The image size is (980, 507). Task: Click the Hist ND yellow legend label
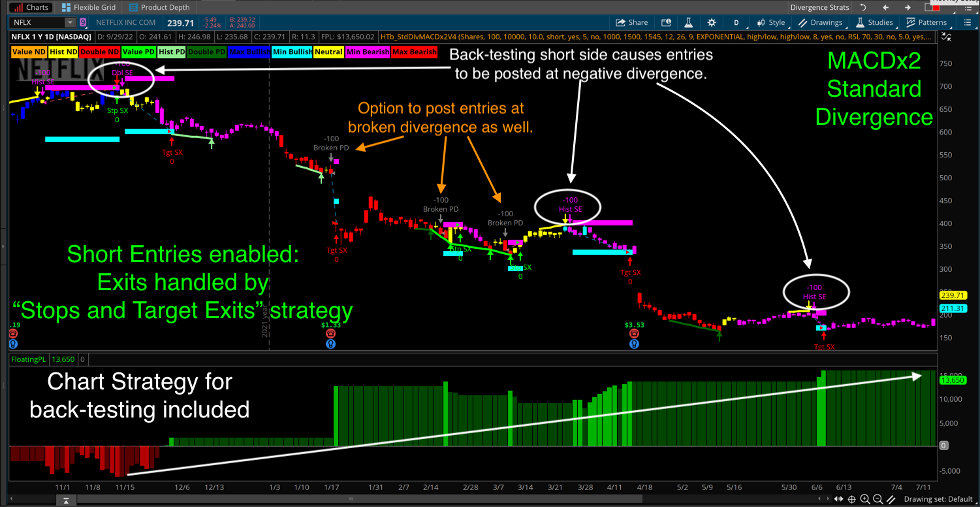63,52
